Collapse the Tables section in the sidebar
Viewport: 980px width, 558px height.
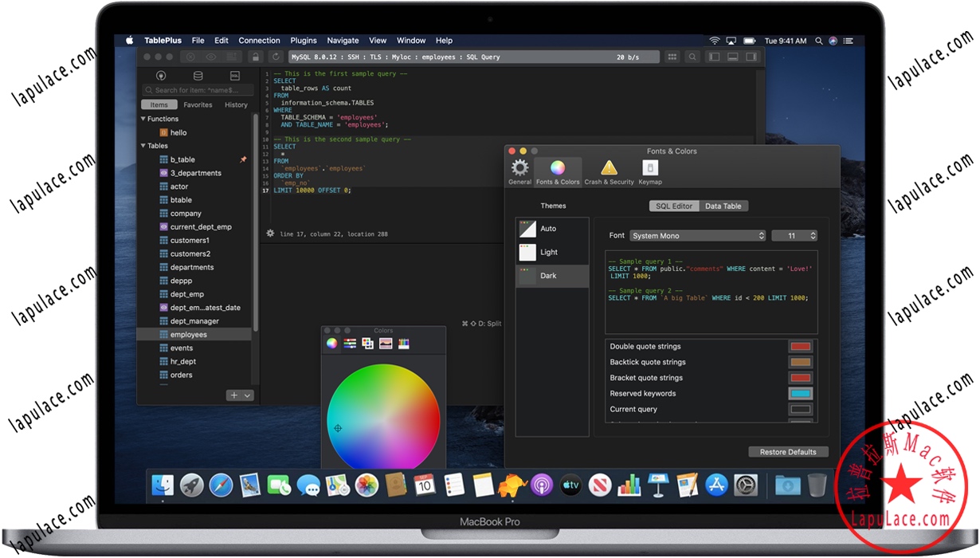point(143,145)
